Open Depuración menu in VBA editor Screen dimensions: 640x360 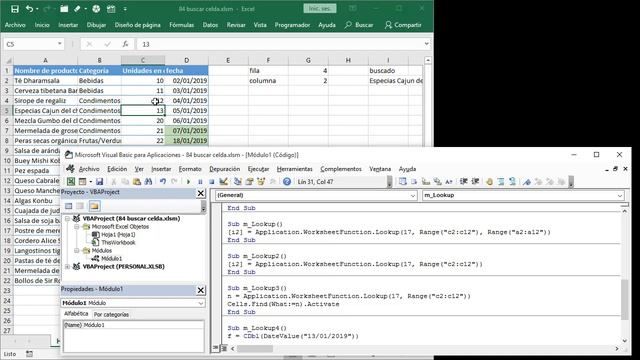coord(224,169)
